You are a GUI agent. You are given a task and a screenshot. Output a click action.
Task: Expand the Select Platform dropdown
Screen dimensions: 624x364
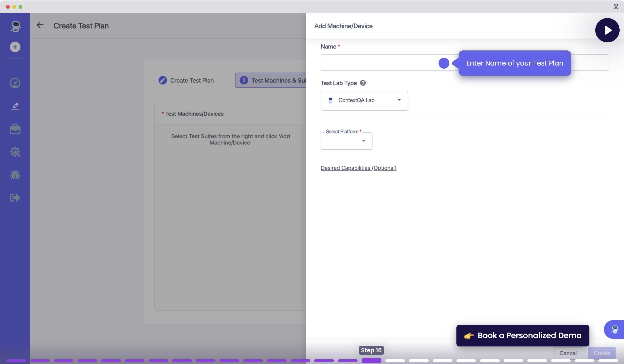[x=346, y=141]
